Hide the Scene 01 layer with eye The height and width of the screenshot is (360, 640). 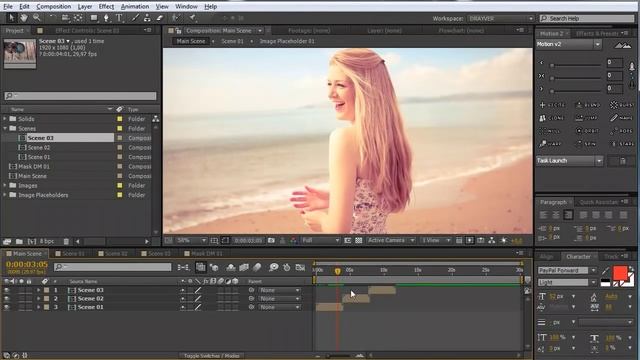coord(7,307)
